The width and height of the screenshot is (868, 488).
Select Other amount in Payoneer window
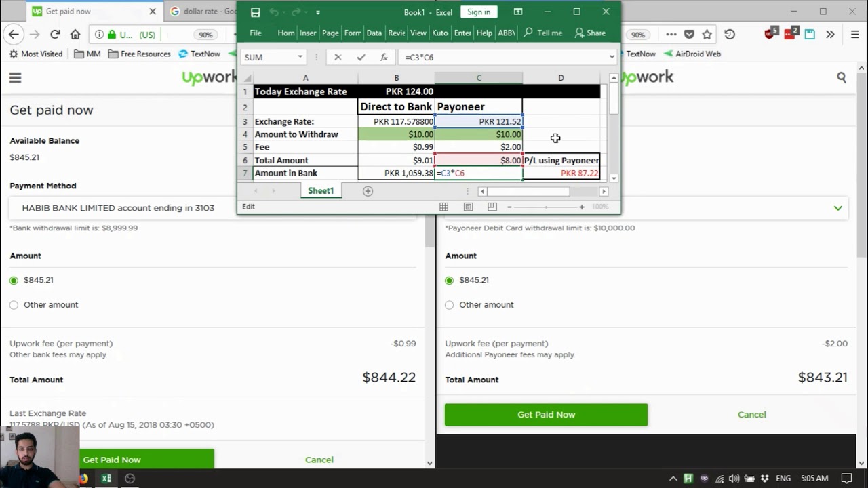point(449,305)
